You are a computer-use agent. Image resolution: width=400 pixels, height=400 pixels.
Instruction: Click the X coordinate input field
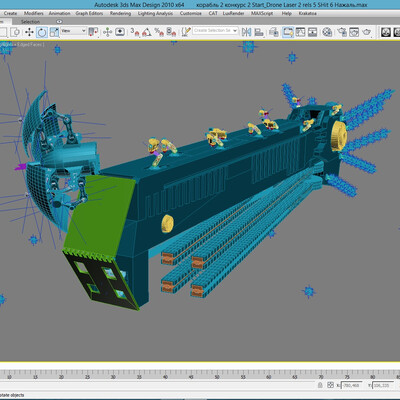click(352, 385)
